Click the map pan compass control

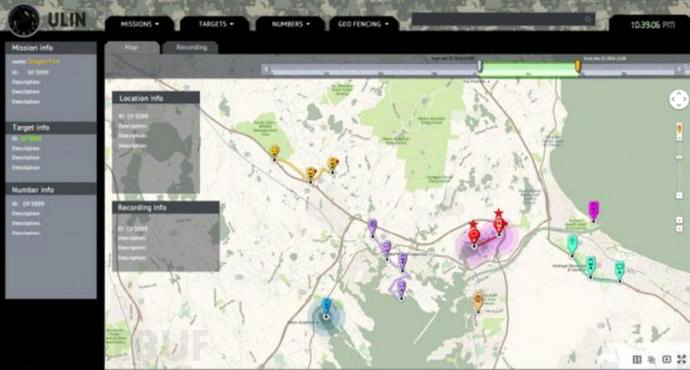pyautogui.click(x=679, y=99)
